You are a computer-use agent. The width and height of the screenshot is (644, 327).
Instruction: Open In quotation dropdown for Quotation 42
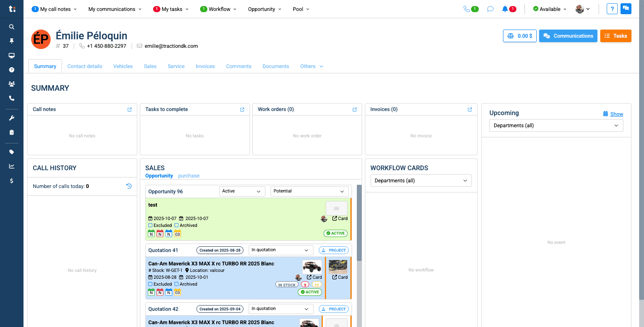[x=281, y=309]
